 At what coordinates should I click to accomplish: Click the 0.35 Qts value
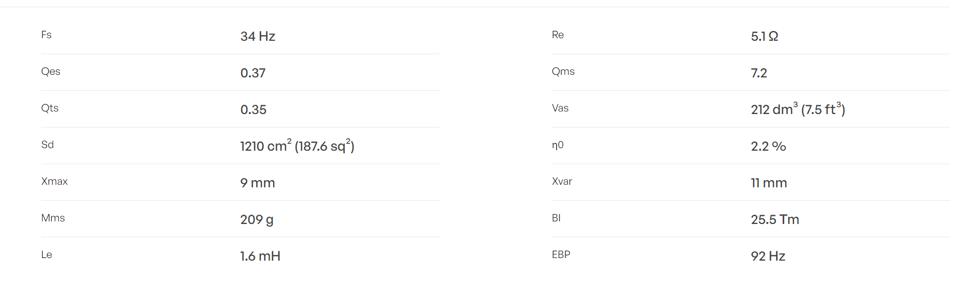254,109
